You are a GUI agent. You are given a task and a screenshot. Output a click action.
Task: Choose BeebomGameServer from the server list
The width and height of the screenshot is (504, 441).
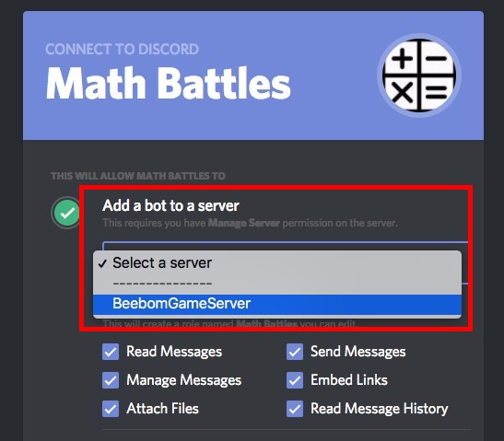[277, 304]
